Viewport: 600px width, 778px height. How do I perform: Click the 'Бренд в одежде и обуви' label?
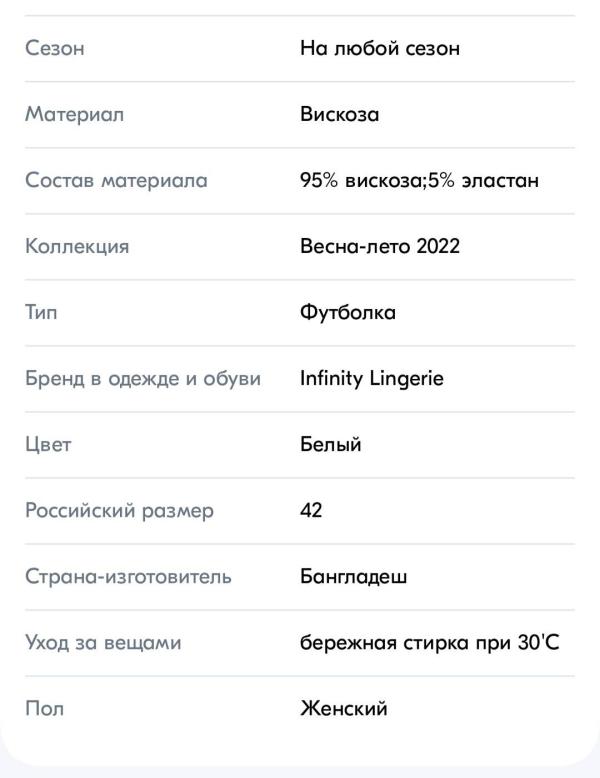point(143,379)
